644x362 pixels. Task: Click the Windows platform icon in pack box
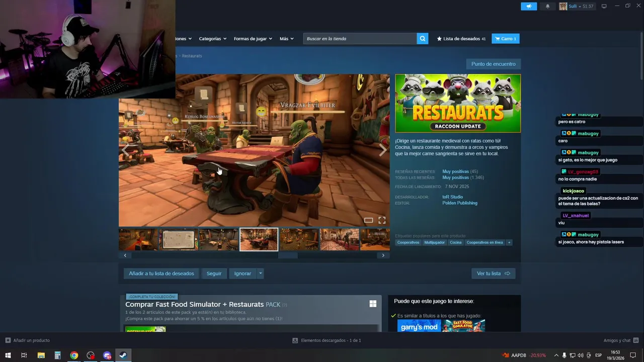[373, 304]
